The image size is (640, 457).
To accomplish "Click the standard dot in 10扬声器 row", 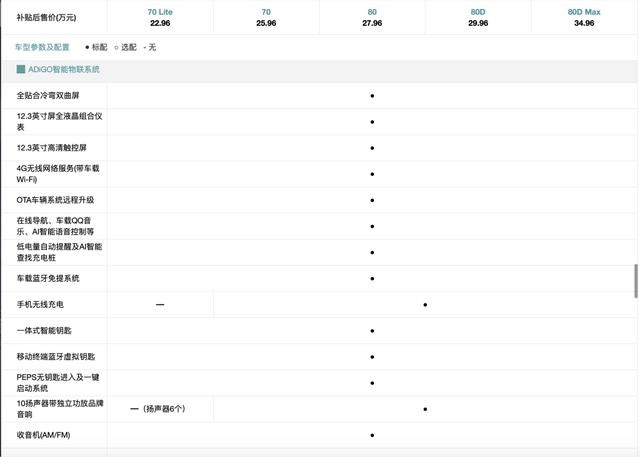I will pyautogui.click(x=425, y=409).
